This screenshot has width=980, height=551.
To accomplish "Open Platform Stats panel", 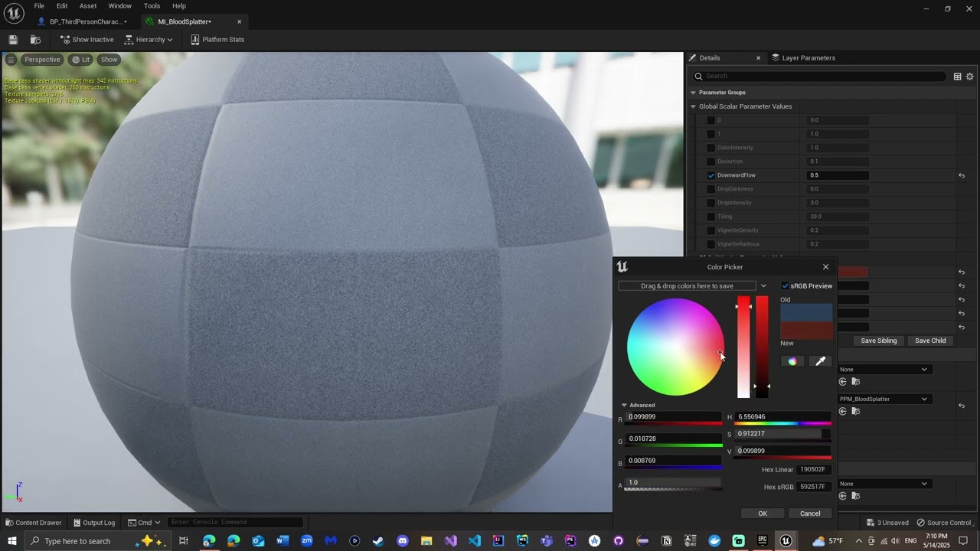I will (217, 40).
